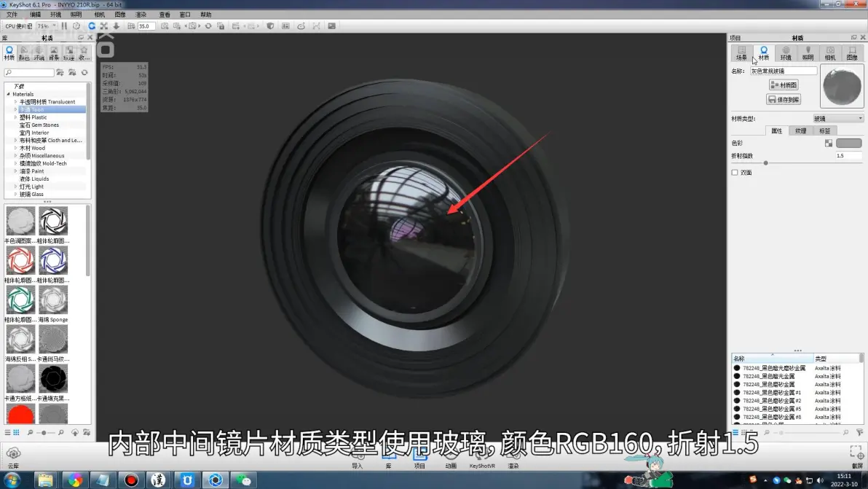This screenshot has width=868, height=489.
Task: Open the Textures library tab icon
Action: 68,53
